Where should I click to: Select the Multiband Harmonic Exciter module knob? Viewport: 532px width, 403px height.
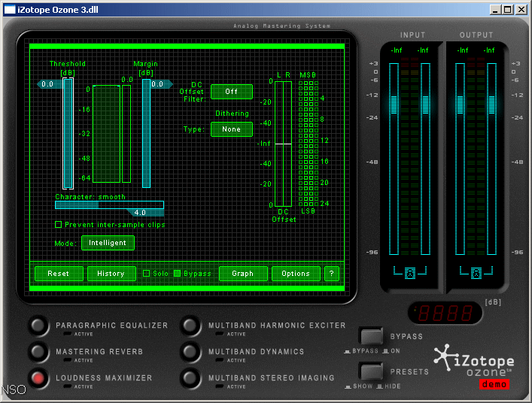(190, 326)
